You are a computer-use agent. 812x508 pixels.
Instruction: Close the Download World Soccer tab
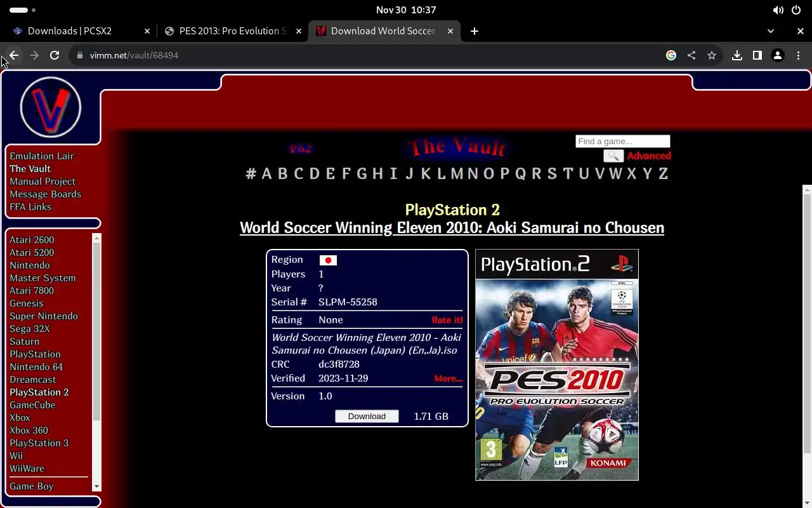point(451,31)
